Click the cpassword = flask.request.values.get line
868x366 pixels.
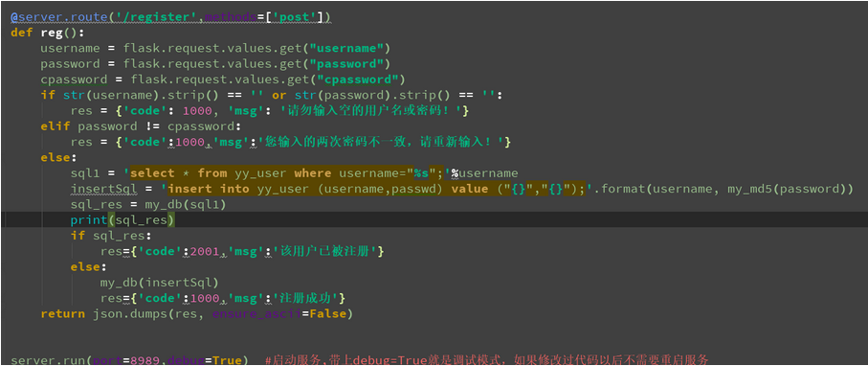point(223,80)
